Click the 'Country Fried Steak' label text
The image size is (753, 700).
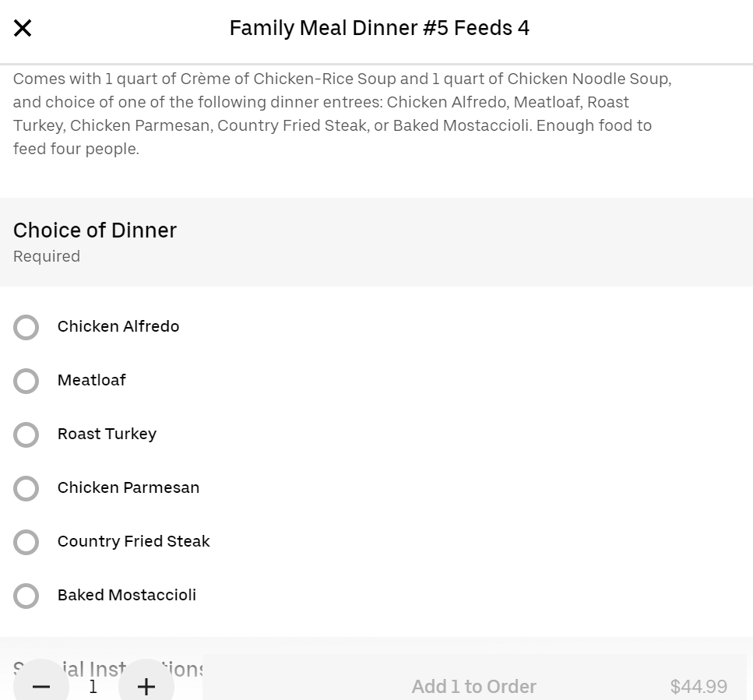[x=134, y=541]
